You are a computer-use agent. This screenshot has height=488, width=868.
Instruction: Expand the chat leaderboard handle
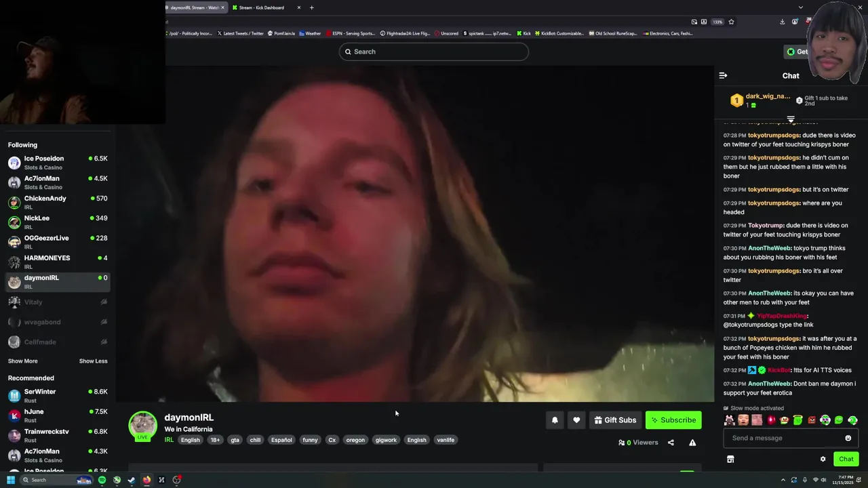click(791, 119)
